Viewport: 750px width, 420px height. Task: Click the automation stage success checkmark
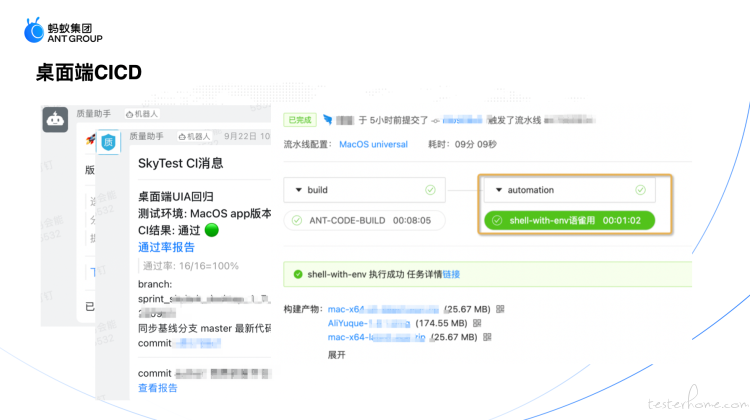640,190
